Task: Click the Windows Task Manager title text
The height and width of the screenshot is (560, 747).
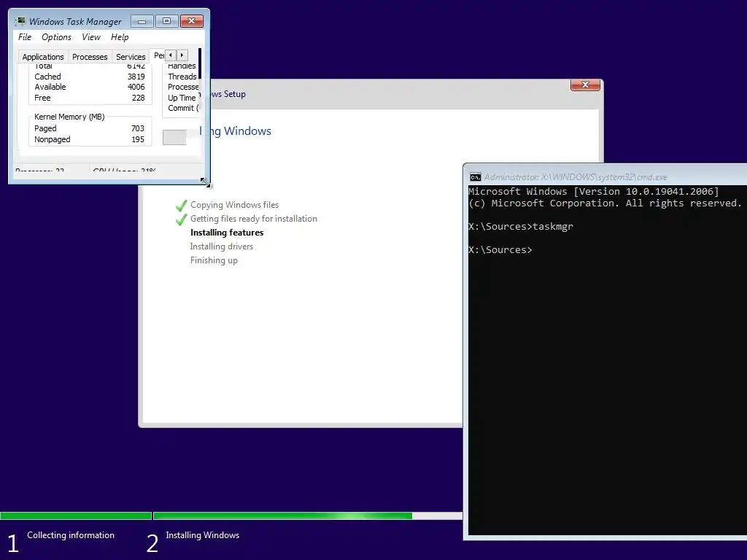Action: (75, 21)
